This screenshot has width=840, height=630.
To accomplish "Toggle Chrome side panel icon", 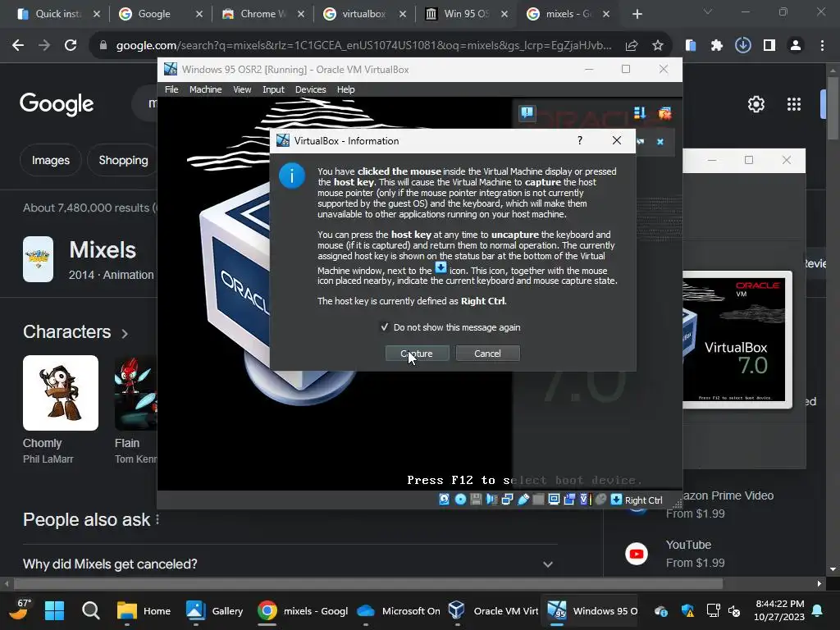I will 769,46.
